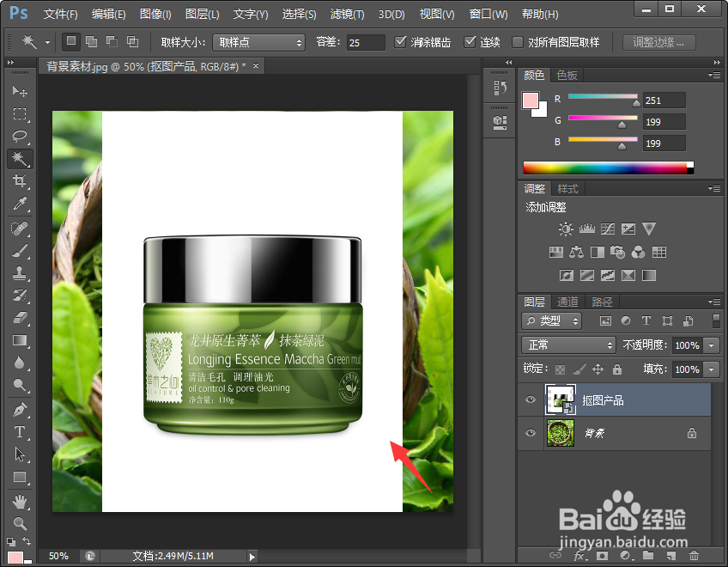Screen dimensions: 728x567
Task: Toggle lock all for layer
Action: click(x=616, y=369)
